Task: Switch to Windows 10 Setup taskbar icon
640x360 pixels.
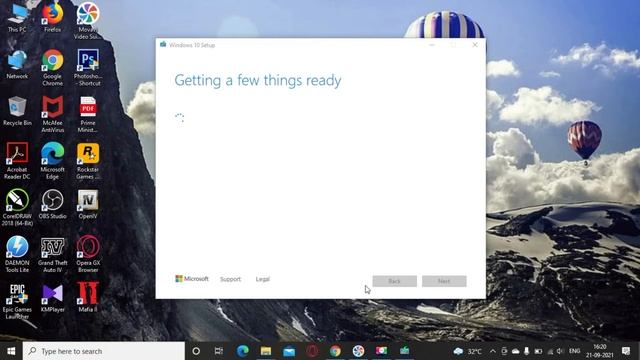Action: 404,351
